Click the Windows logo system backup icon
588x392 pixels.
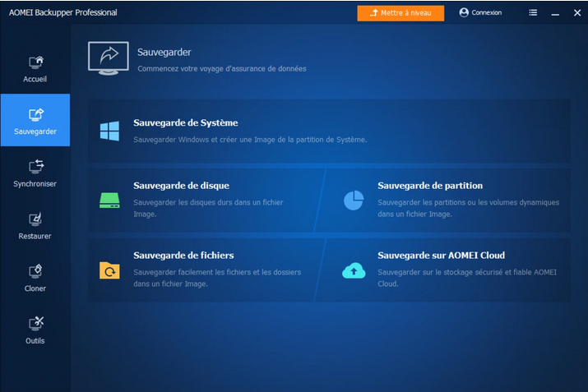(109, 131)
